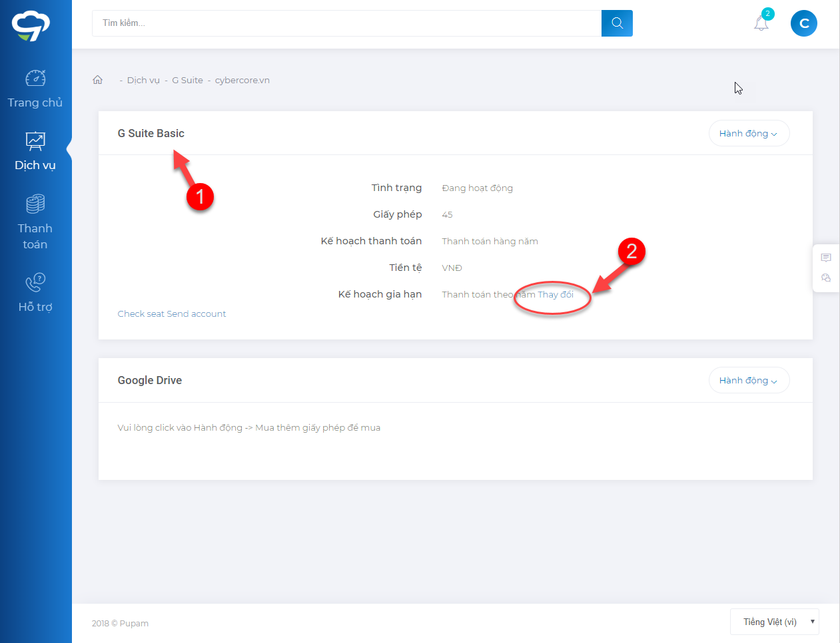This screenshot has width=840, height=643.
Task: Focus the Tìm kiếm search field
Action: click(346, 23)
